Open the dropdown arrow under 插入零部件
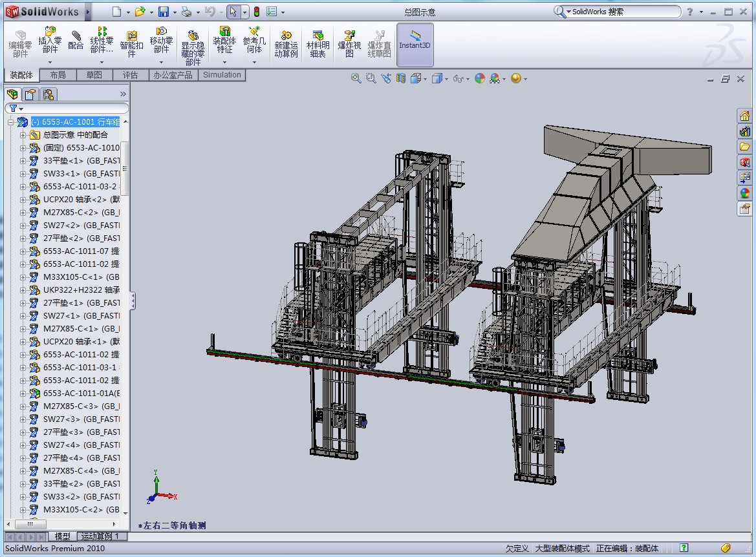The width and height of the screenshot is (756, 557). (x=50, y=63)
